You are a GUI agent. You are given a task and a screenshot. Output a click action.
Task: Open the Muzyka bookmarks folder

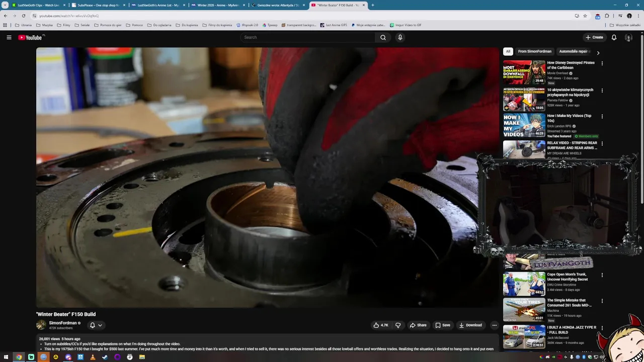(x=44, y=25)
